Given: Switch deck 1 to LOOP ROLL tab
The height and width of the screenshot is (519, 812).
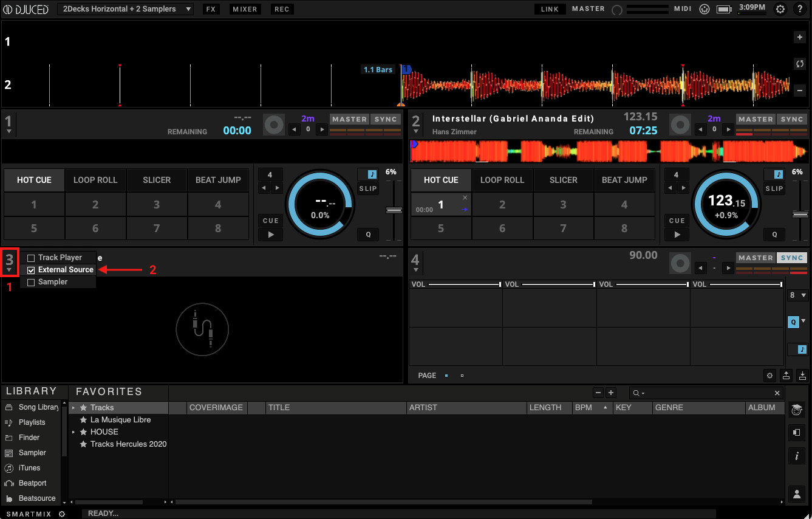Looking at the screenshot, I should (x=95, y=180).
